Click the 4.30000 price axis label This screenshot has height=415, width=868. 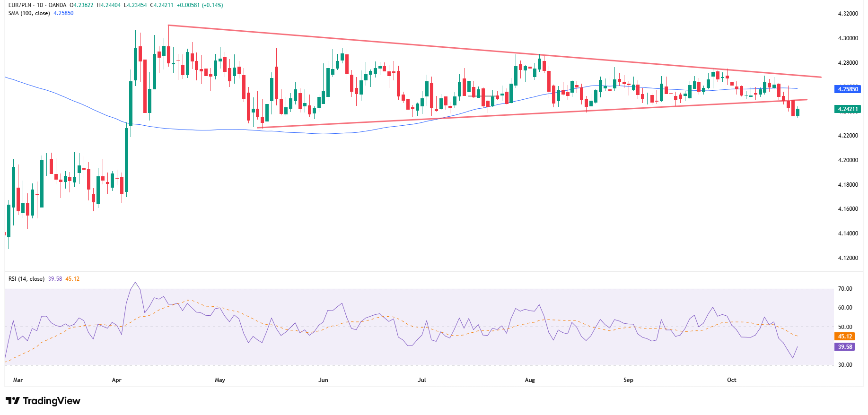point(848,38)
